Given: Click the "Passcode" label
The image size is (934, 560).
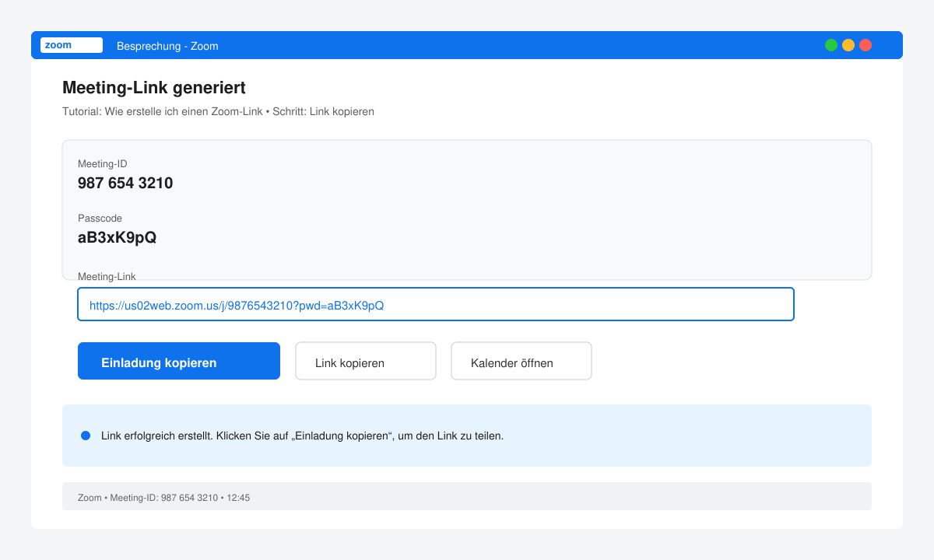Looking at the screenshot, I should tap(100, 219).
